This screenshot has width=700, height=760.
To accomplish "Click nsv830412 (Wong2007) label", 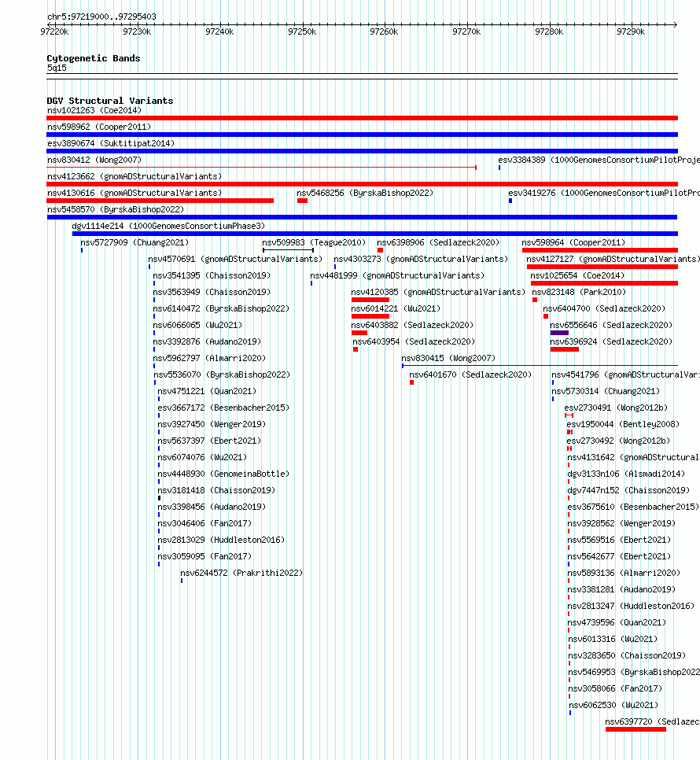I will 94,160.
